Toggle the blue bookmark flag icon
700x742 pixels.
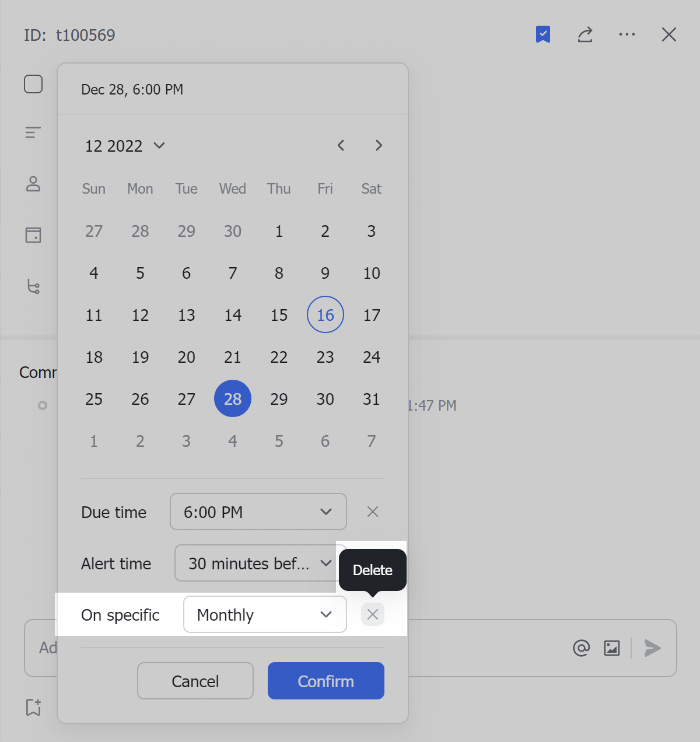[x=543, y=34]
